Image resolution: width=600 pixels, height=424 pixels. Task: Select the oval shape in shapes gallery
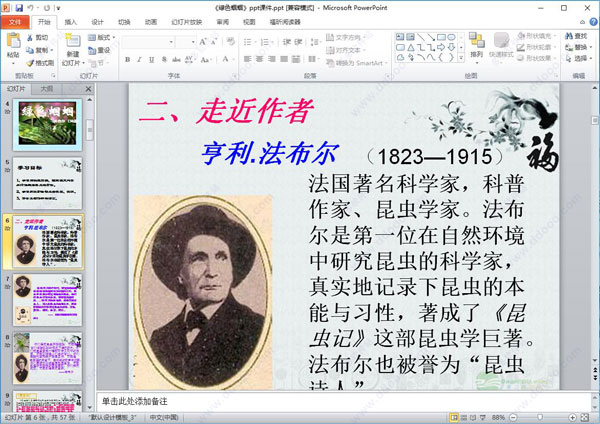coord(452,37)
